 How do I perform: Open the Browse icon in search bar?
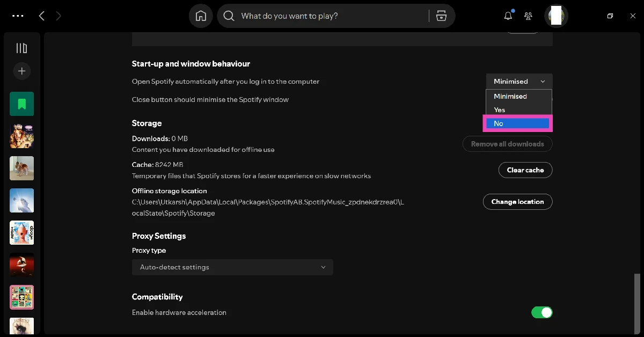coord(441,16)
